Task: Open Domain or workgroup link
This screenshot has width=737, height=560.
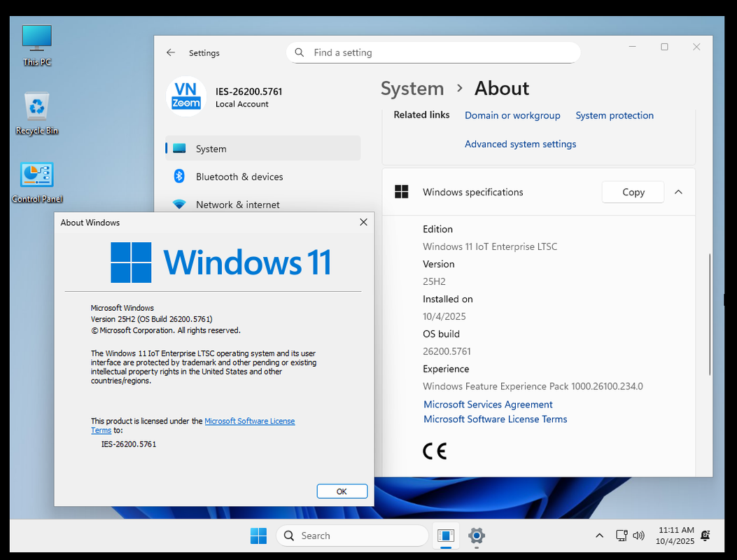Action: coord(512,115)
